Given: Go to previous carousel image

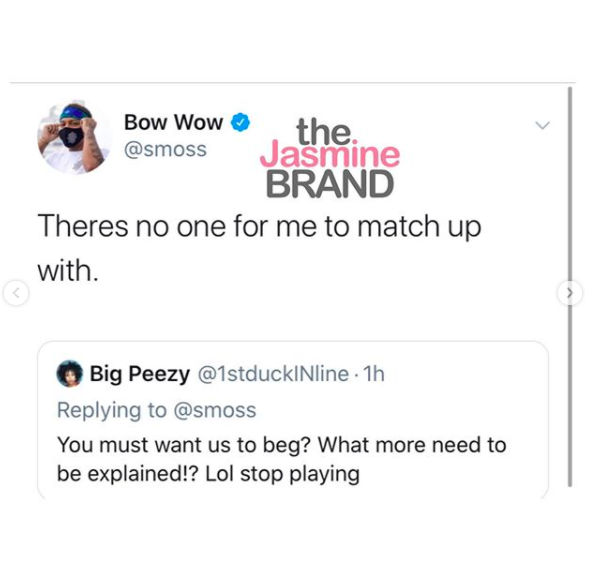Looking at the screenshot, I should click(16, 293).
